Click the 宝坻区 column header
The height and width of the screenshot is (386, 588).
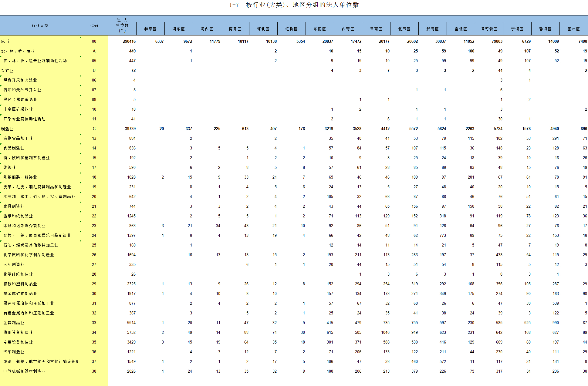click(461, 29)
